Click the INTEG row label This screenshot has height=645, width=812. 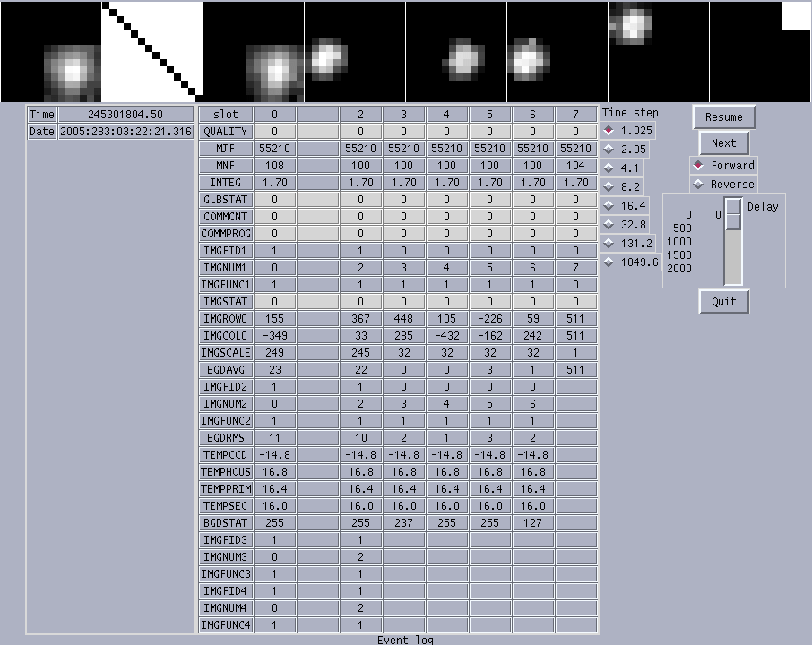click(226, 183)
